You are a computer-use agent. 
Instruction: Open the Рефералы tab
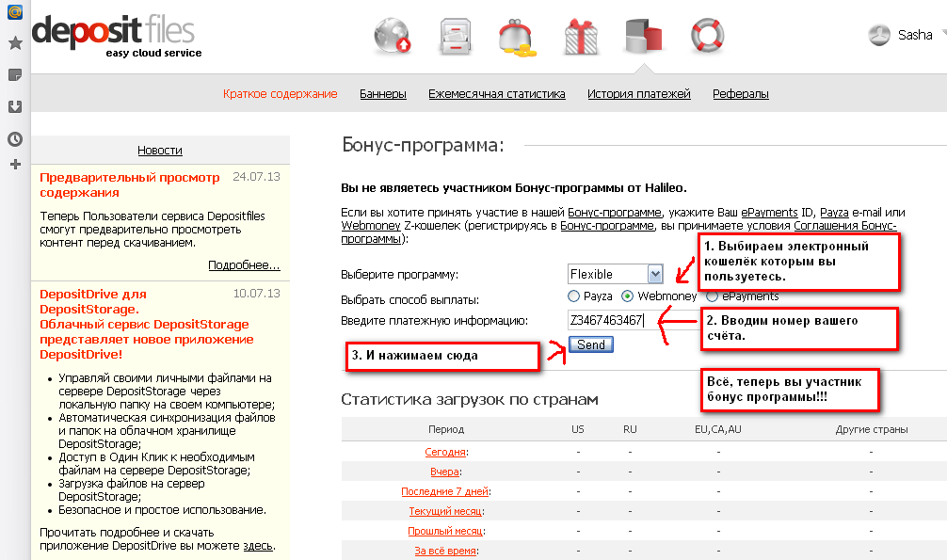tap(741, 93)
